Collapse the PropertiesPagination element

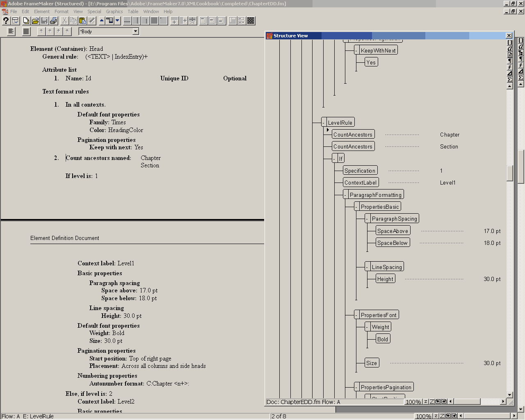(x=357, y=387)
